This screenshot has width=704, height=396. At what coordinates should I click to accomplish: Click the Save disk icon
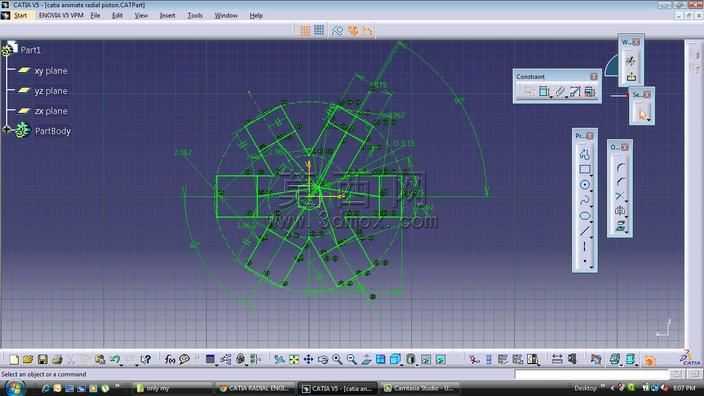point(43,359)
